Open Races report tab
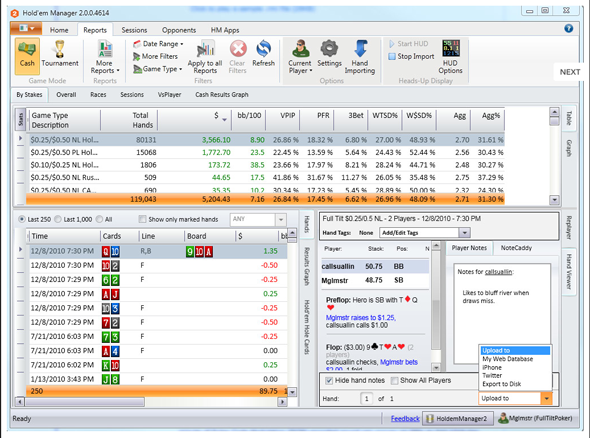Screen dimensions: 590x438 click(x=98, y=95)
